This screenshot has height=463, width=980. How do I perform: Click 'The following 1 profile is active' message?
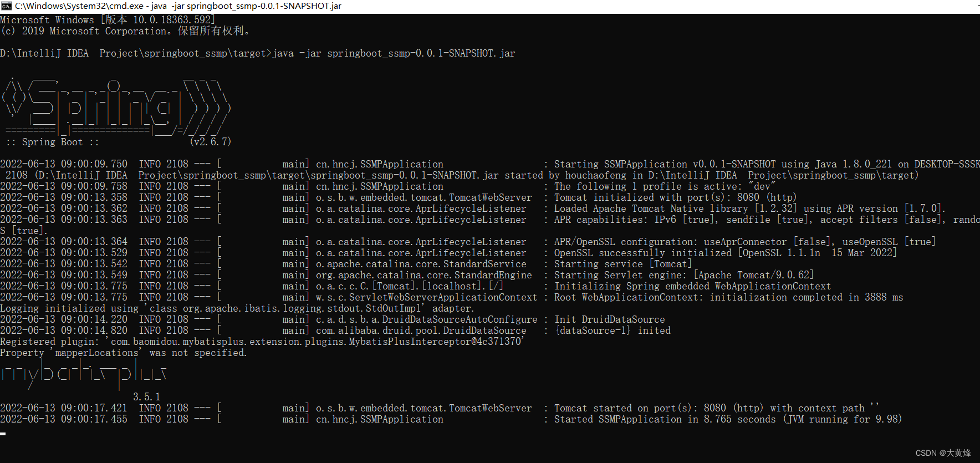[664, 186]
